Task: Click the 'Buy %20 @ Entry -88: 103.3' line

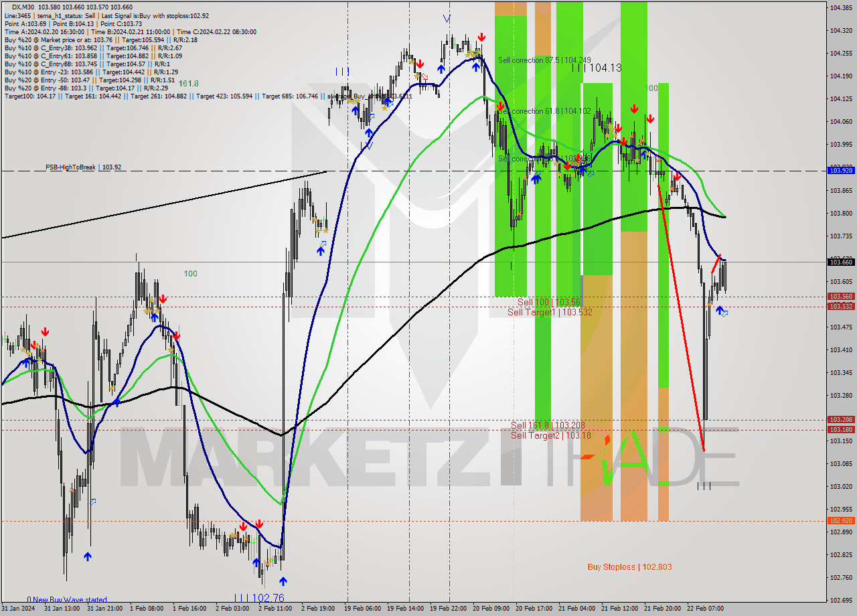Action: (86, 88)
